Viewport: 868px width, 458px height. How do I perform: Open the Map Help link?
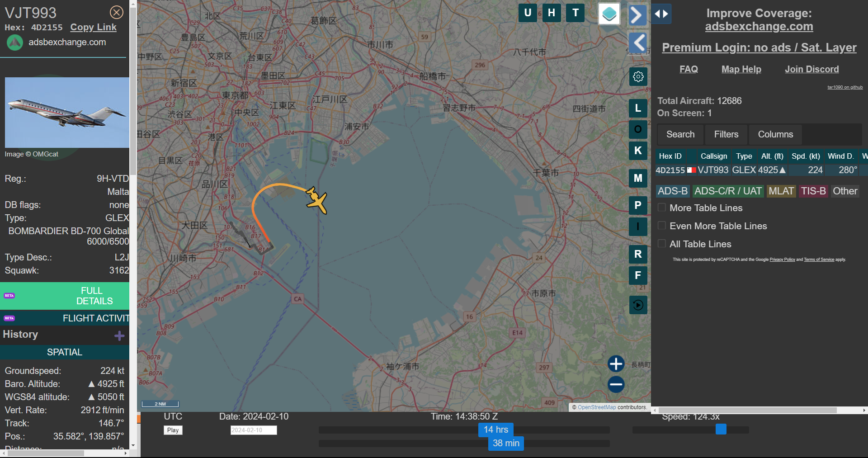(741, 69)
